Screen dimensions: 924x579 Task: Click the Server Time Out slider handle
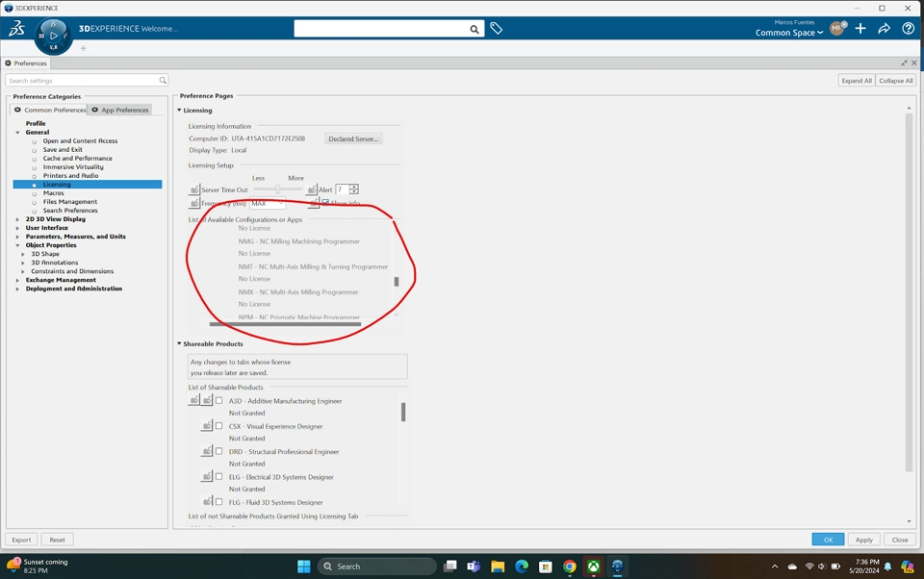click(277, 189)
